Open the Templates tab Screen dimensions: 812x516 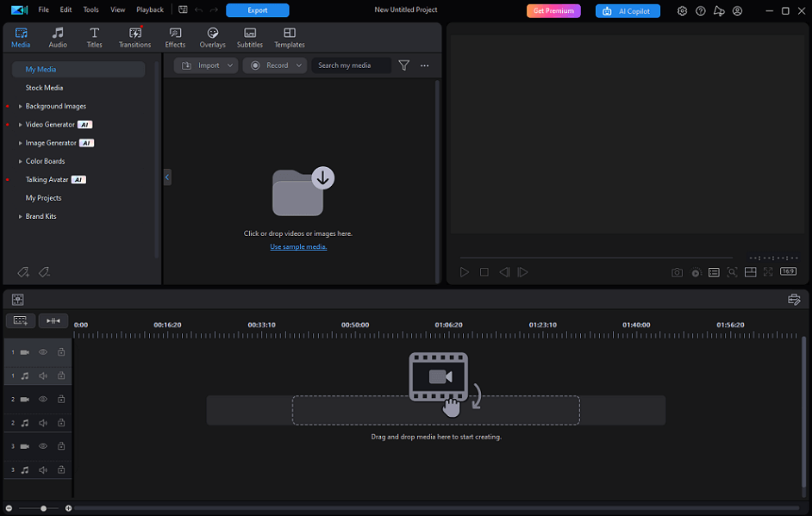pyautogui.click(x=290, y=38)
